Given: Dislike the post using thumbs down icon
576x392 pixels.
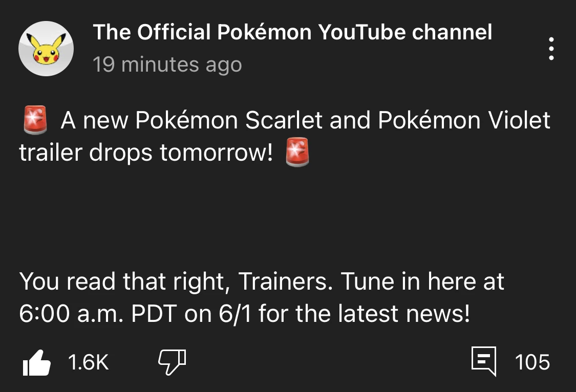Looking at the screenshot, I should (x=172, y=362).
